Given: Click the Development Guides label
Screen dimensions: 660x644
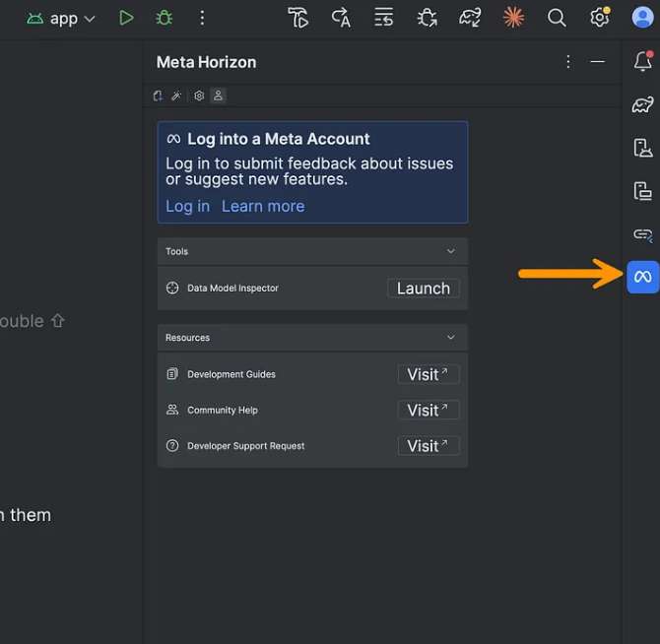Looking at the screenshot, I should coord(231,374).
